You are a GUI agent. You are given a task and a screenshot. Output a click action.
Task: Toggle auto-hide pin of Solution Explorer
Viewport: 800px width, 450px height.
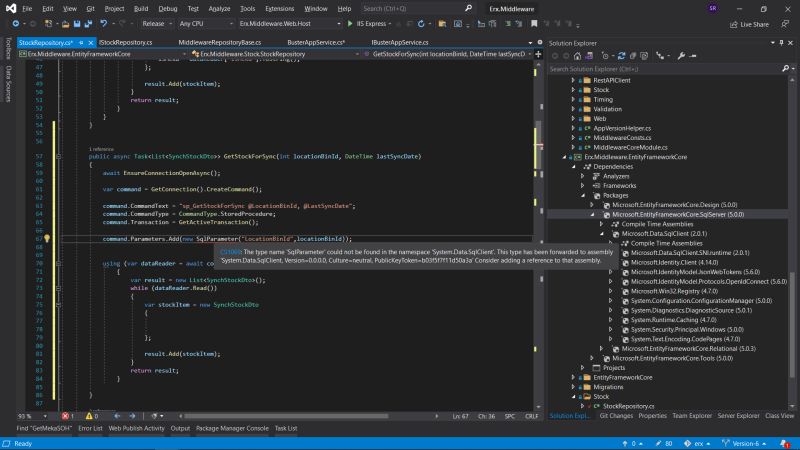781,43
